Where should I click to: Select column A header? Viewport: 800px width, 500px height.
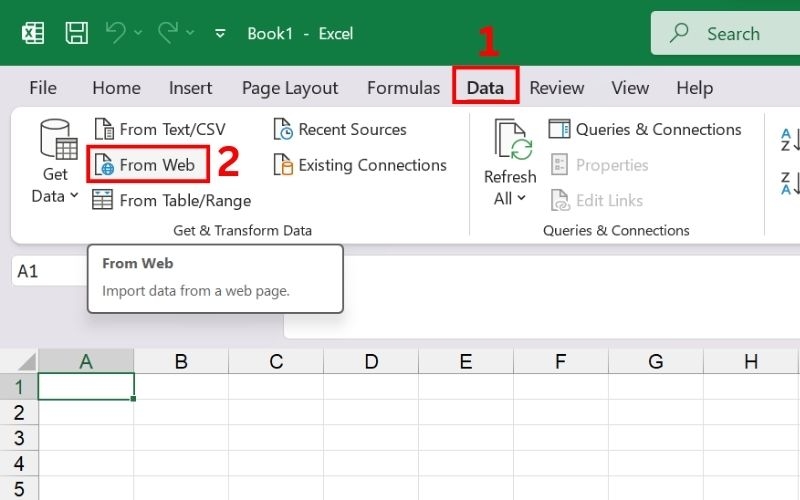click(86, 361)
